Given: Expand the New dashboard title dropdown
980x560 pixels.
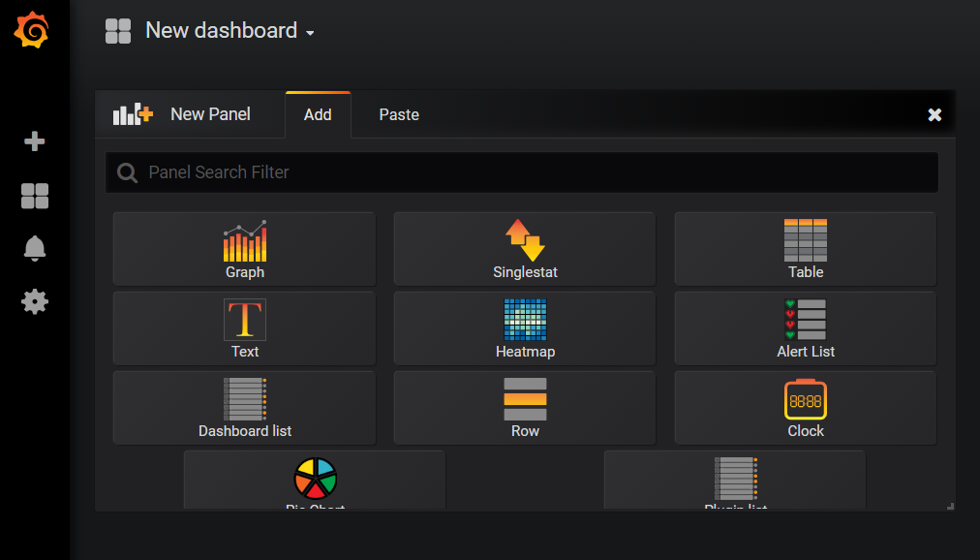Looking at the screenshot, I should click(x=230, y=31).
